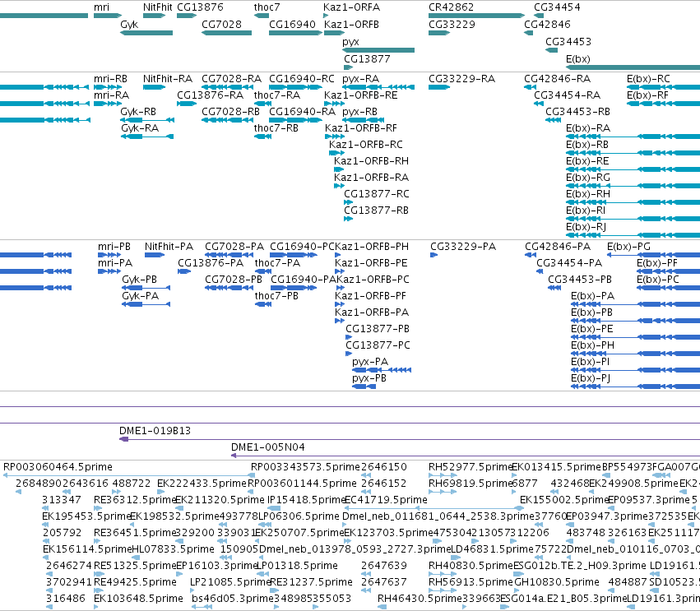Open the CG33229-PA protein label
The image size is (700, 611).
(x=463, y=247)
